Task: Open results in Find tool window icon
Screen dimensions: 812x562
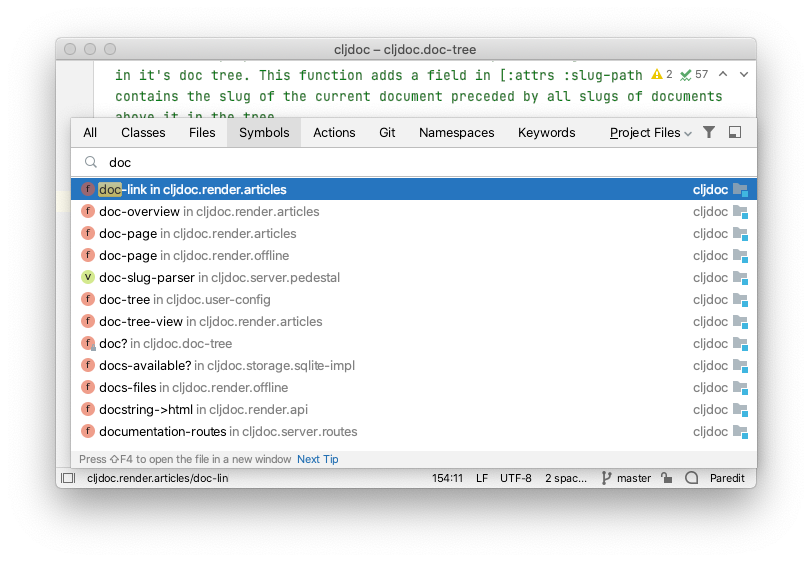Action: (x=734, y=133)
